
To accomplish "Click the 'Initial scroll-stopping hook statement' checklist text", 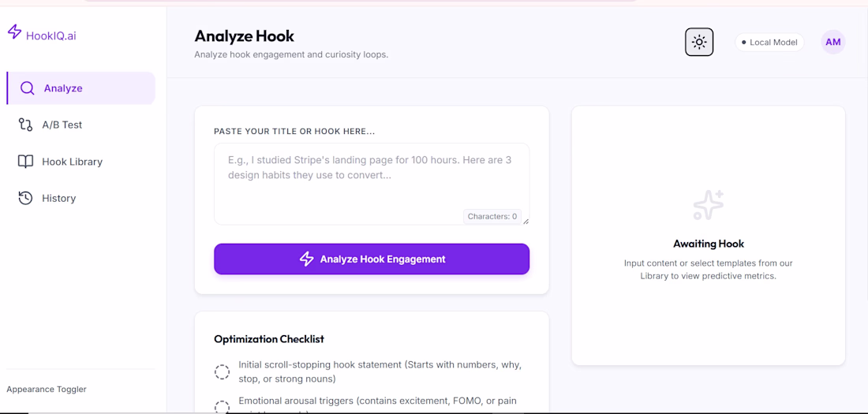I will click(x=380, y=372).
